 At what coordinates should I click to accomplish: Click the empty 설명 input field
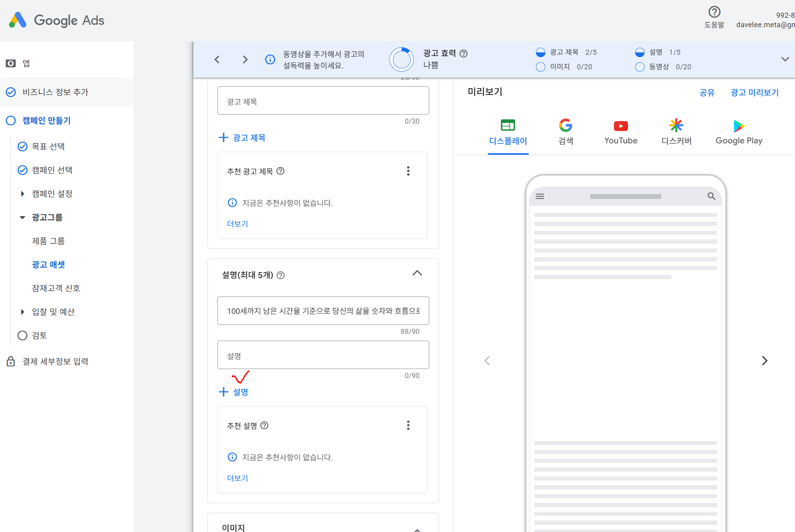pos(323,355)
